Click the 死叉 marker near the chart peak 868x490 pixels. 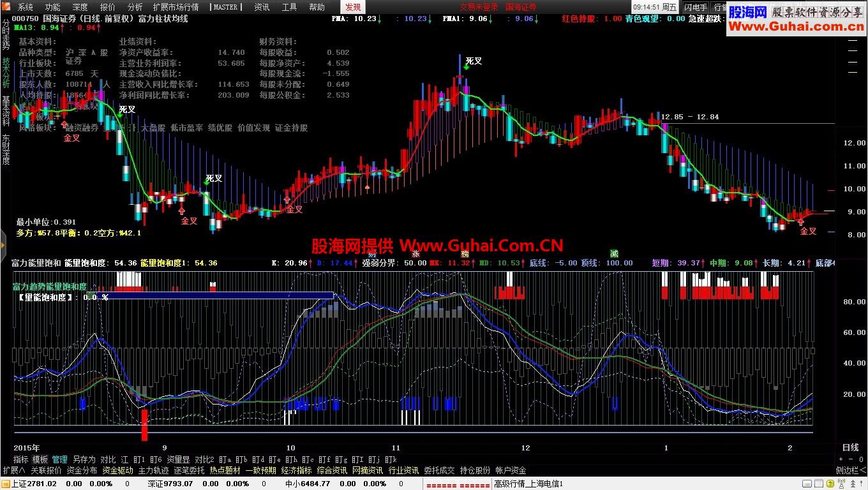tap(474, 61)
